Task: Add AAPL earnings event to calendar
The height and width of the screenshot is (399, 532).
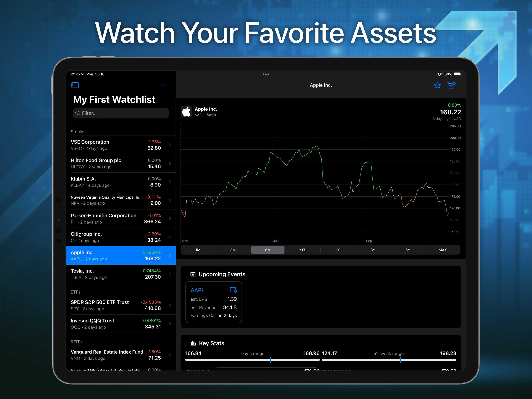Action: (233, 290)
